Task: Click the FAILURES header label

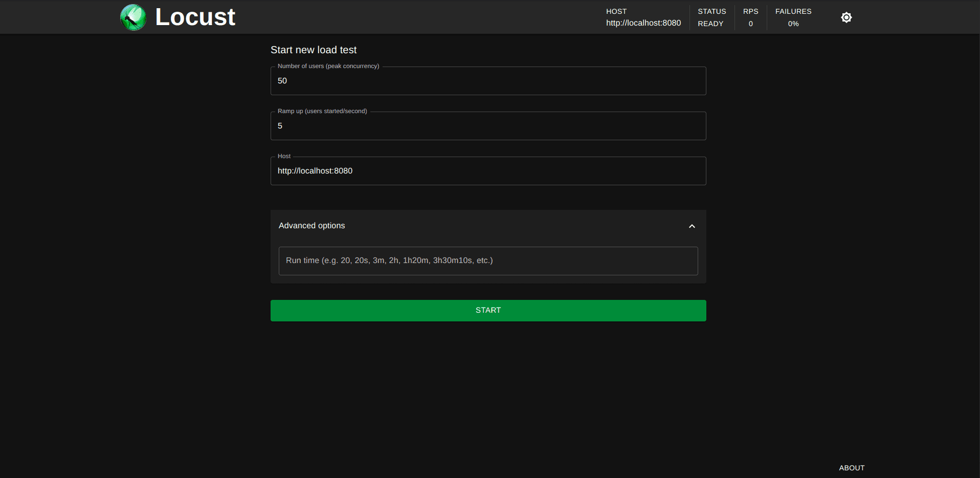Action: 793,11
